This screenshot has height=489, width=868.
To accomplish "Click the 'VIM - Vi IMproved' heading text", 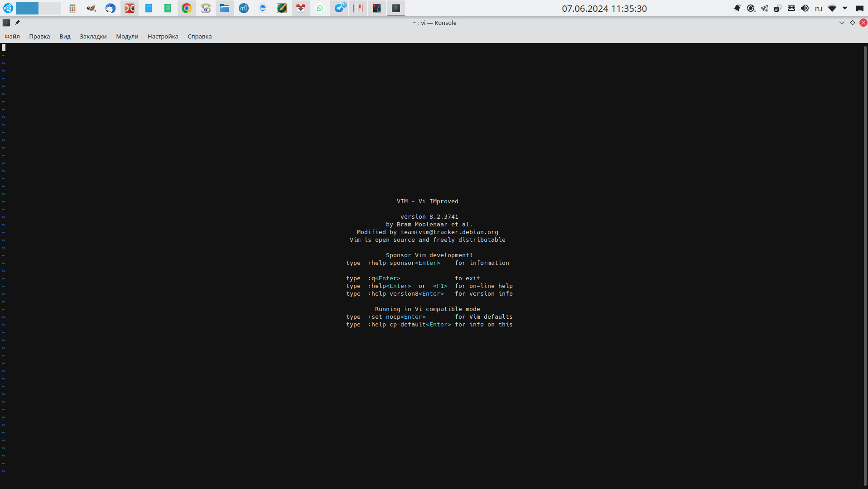I will click(428, 201).
